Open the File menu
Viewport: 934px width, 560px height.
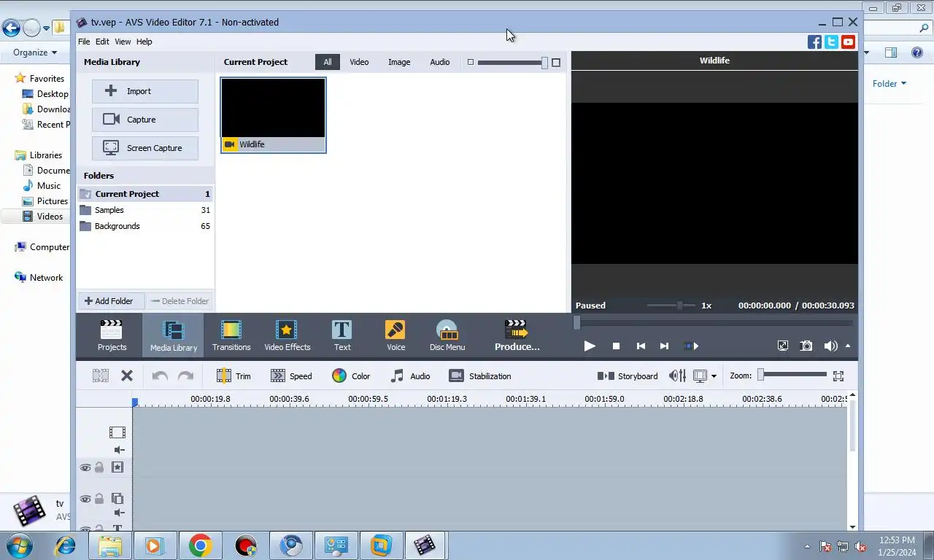pyautogui.click(x=84, y=42)
